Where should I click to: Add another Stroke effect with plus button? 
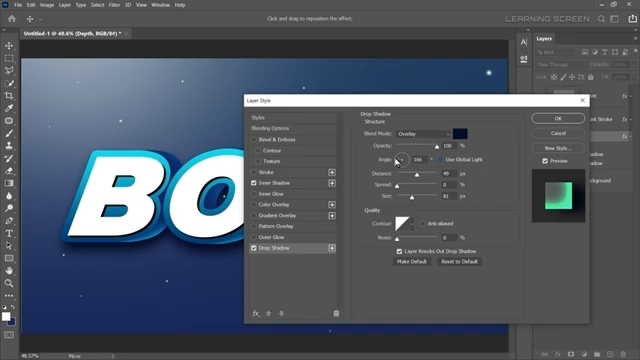click(x=332, y=172)
